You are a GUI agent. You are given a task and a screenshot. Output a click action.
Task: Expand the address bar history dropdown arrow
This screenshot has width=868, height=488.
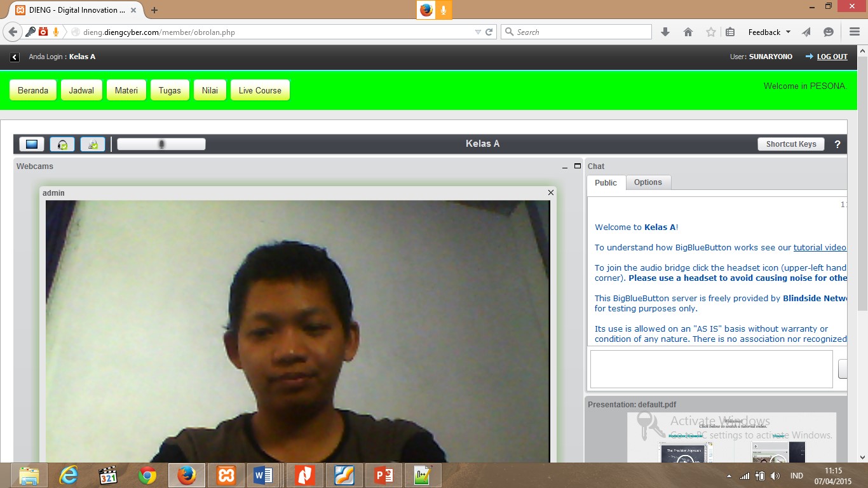478,31
